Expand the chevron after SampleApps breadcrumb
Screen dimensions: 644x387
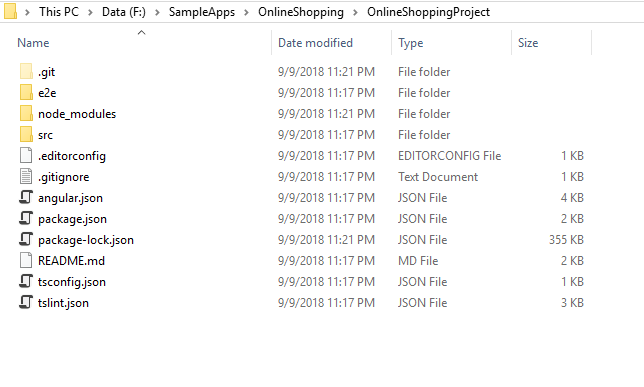pos(246,12)
